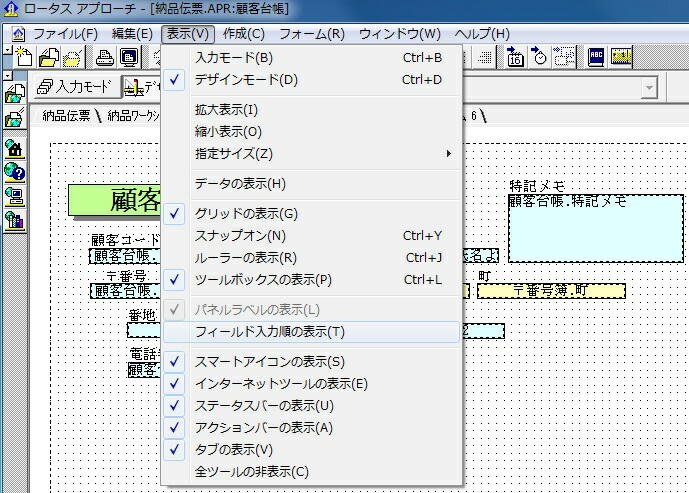The width and height of the screenshot is (689, 493).
Task: Click the 顧客コード label text
Action: [125, 239]
